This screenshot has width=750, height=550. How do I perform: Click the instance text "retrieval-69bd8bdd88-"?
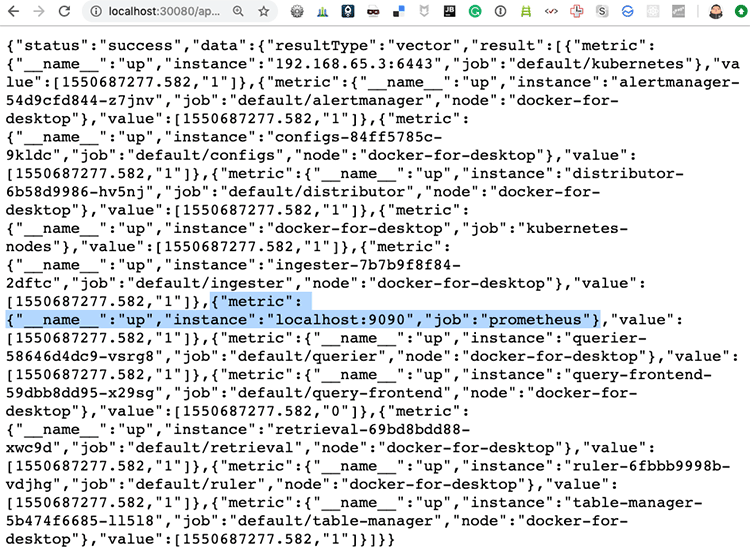373,429
